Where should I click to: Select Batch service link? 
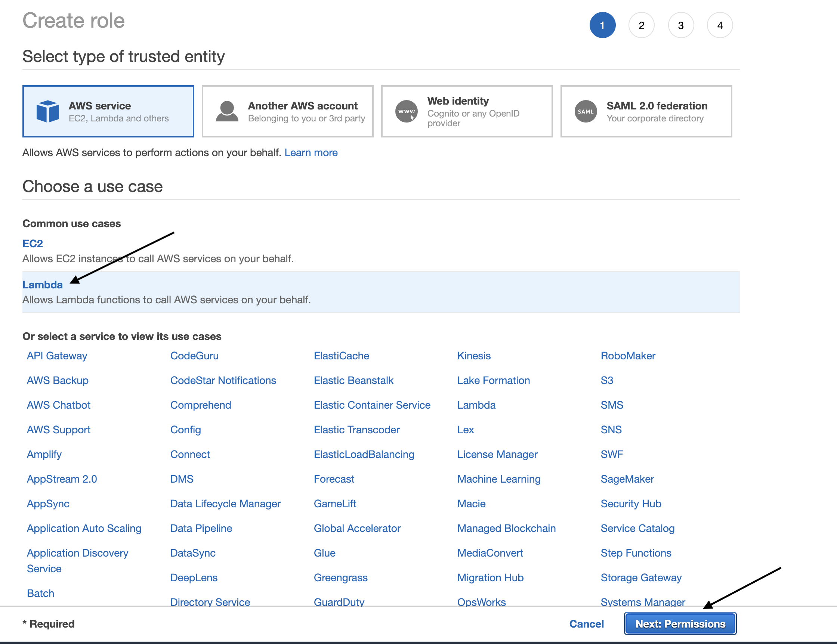pos(40,593)
